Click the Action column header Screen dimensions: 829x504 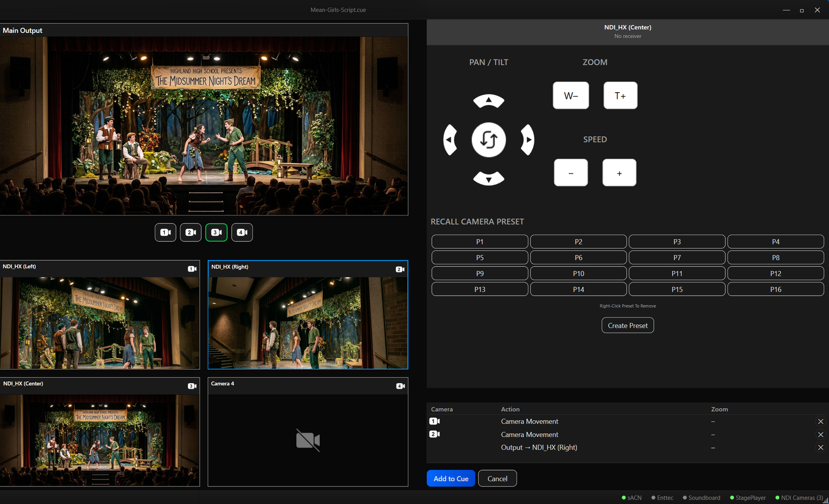coord(510,409)
